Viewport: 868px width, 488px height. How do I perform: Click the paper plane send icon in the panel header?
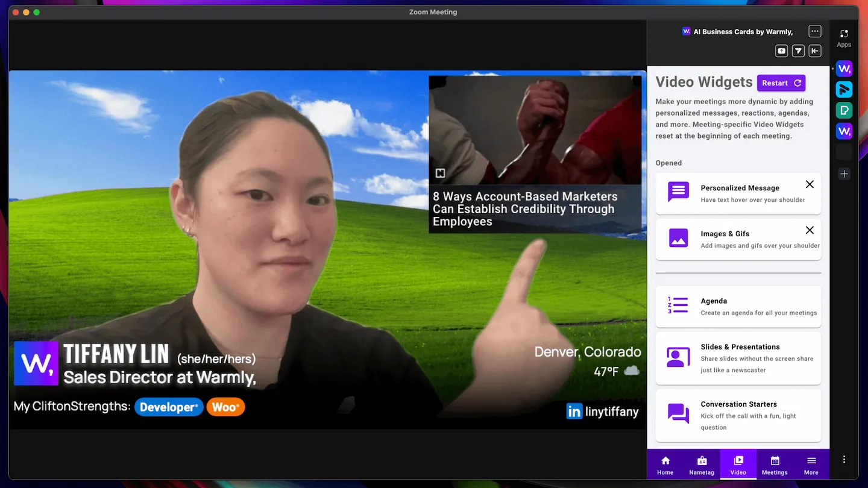point(798,51)
